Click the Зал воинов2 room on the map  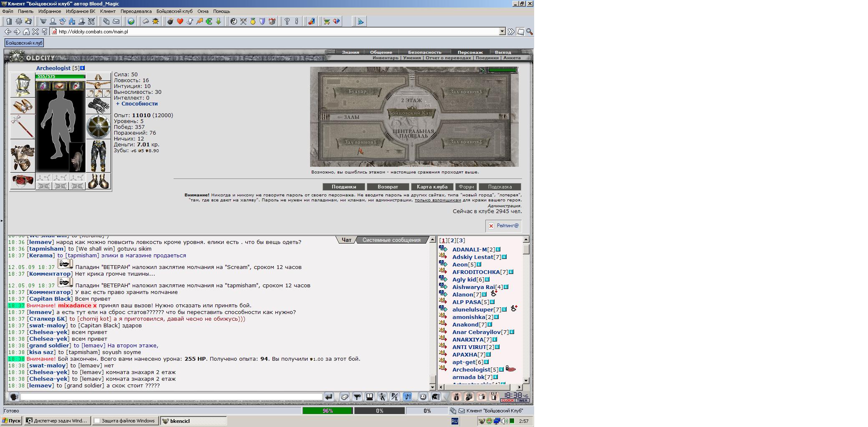pyautogui.click(x=466, y=142)
